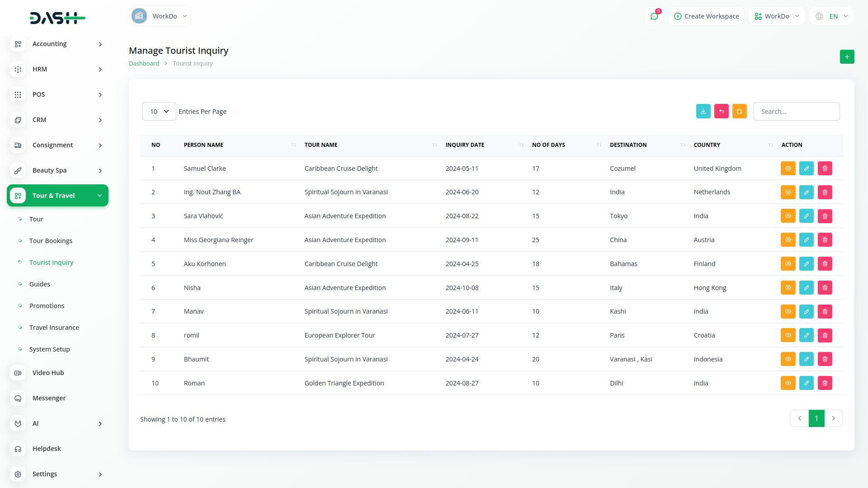Select Travel Insurance sidebar item

click(x=54, y=328)
